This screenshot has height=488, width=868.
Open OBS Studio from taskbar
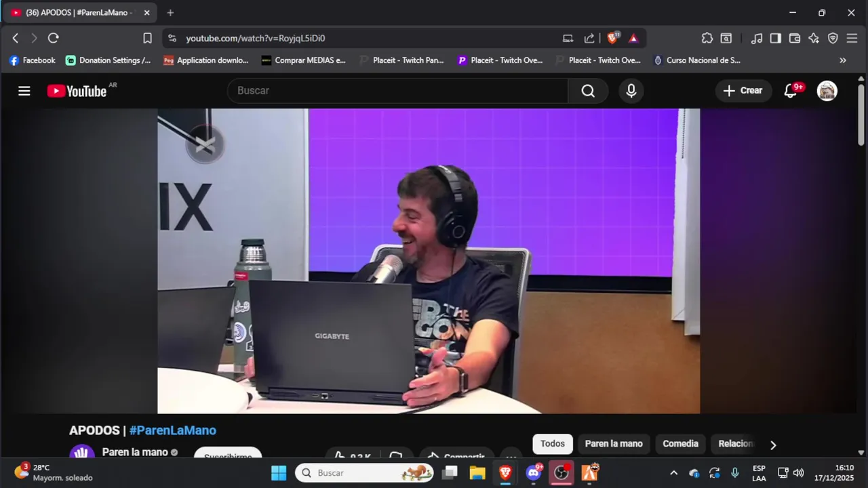[x=561, y=472]
